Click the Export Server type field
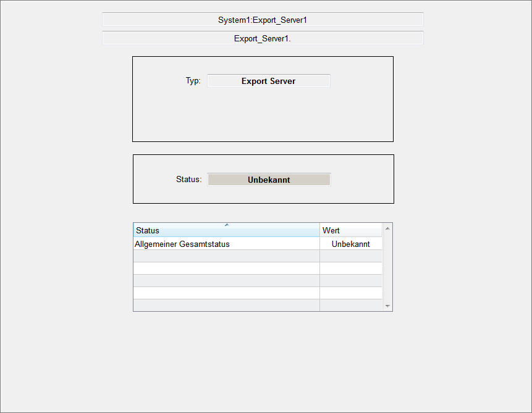 tap(268, 81)
